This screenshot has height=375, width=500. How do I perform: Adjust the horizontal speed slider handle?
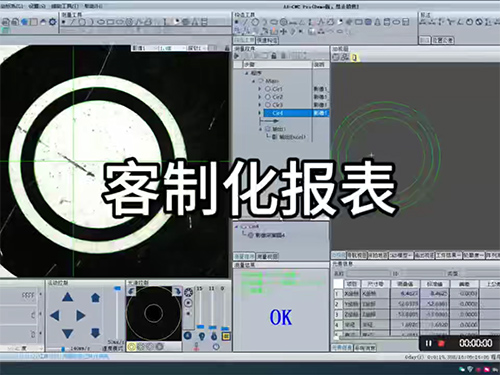click(63, 349)
